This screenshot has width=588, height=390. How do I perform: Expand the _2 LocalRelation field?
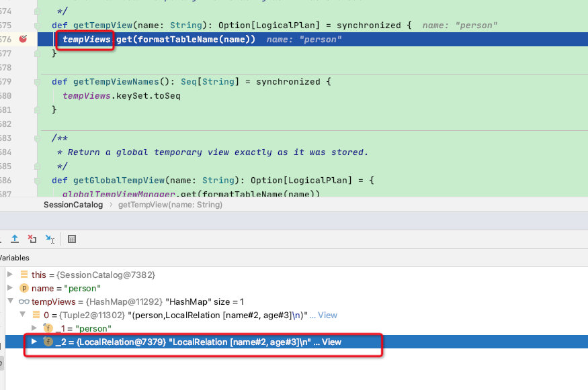coord(34,342)
